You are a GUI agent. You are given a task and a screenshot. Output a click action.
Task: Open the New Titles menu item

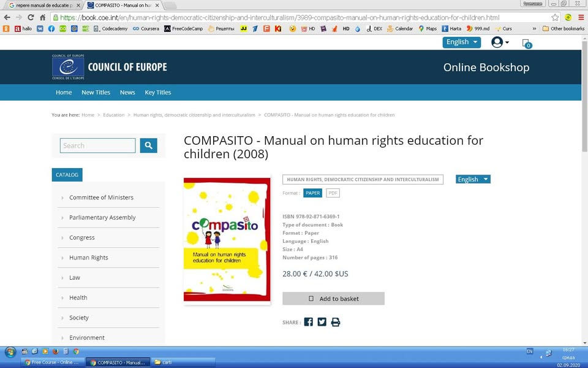point(96,93)
